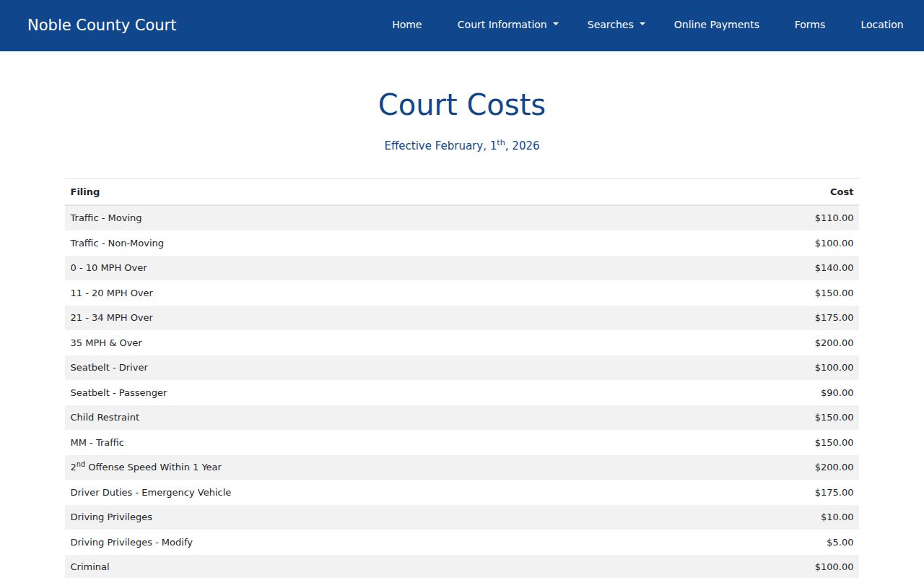
Task: Select the 'Traffic - Moving' row label
Action: point(106,218)
